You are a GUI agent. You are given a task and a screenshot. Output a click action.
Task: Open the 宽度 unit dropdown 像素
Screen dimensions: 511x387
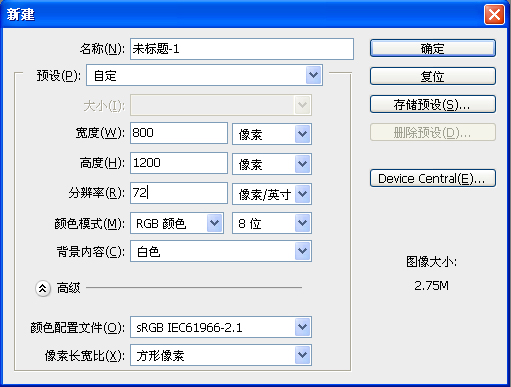[x=272, y=134]
